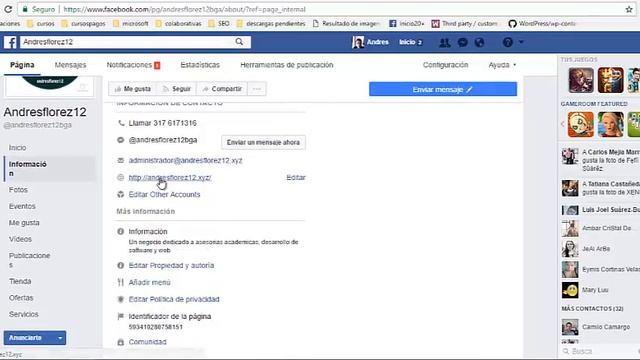This screenshot has height=360, width=640.
Task: Click the Me gusta button
Action: [x=132, y=89]
